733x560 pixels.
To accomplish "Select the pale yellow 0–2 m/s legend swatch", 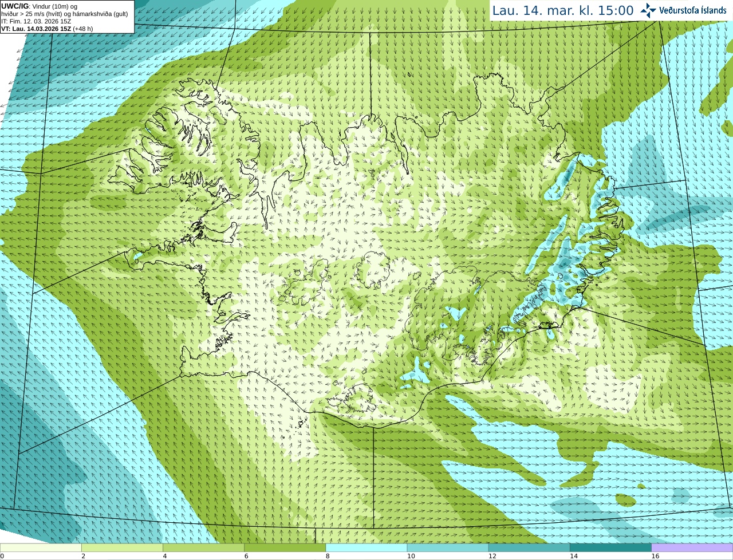I will 41,547.
